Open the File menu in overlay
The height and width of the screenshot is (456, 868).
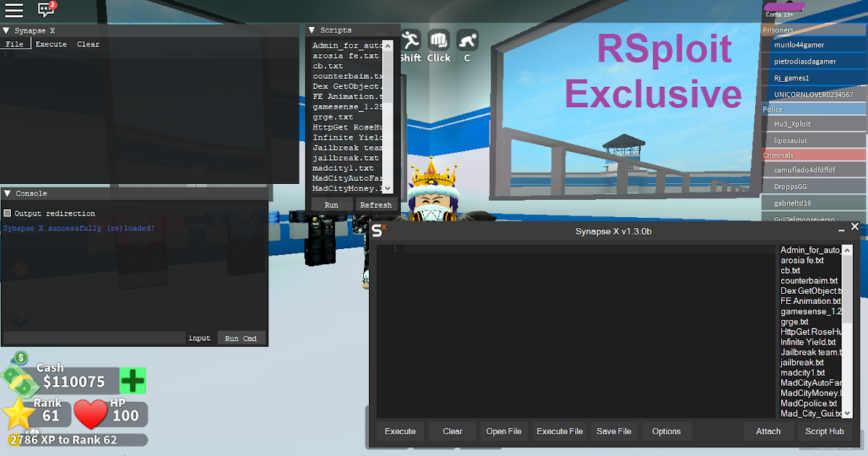[14, 44]
